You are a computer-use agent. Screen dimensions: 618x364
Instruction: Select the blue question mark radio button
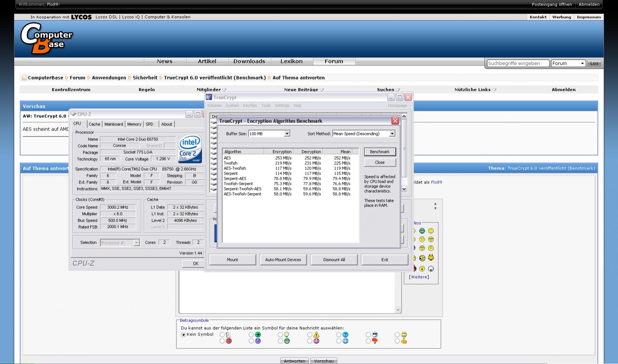click(x=339, y=335)
